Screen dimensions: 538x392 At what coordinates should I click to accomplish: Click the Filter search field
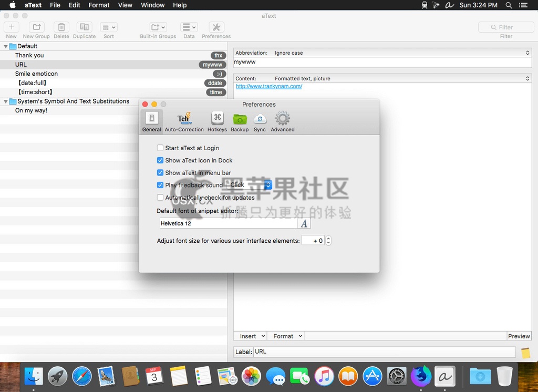[506, 27]
